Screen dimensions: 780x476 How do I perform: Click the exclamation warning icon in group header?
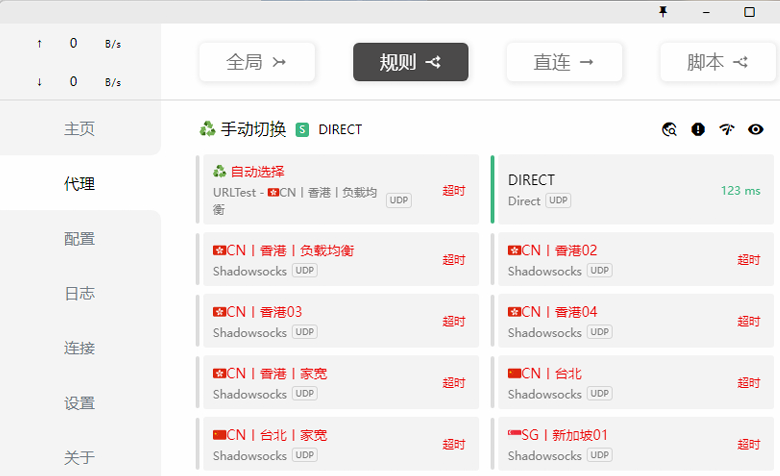pos(698,129)
